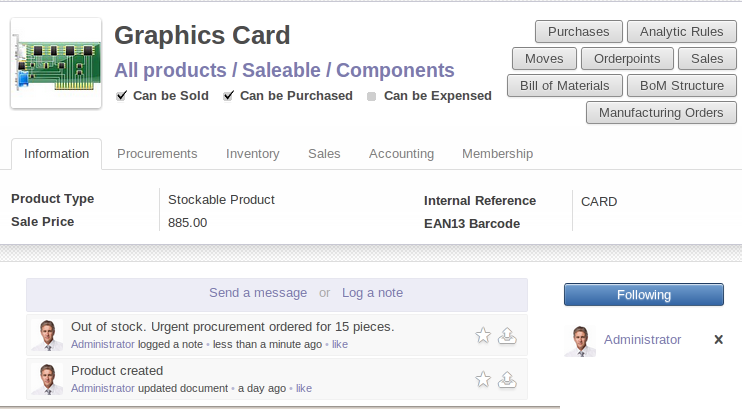
Task: Toggle the Can be Sold checkbox
Action: point(121,96)
